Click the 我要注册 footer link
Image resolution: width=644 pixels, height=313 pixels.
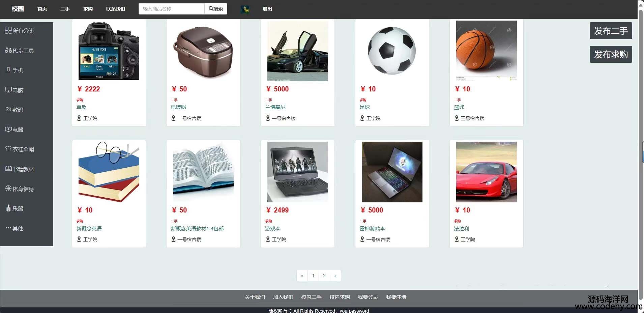pos(396,297)
